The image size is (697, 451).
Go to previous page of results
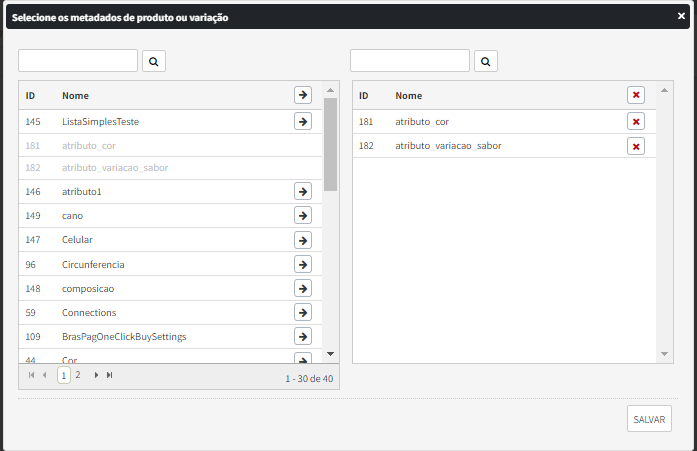(44, 375)
